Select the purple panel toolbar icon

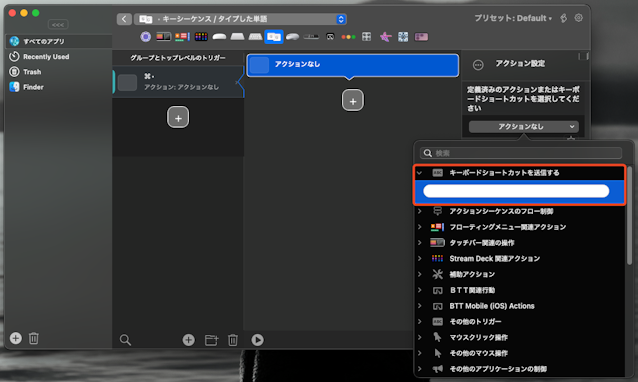tap(421, 37)
